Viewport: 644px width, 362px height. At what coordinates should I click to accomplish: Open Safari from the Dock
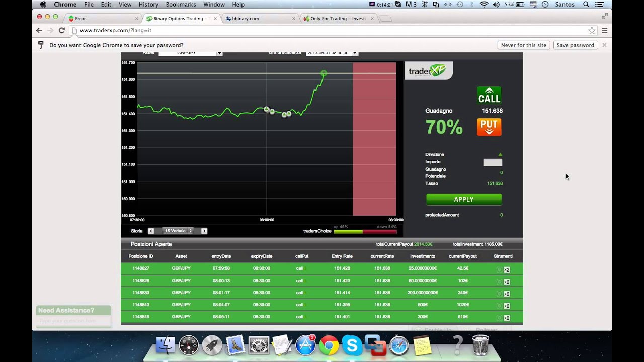399,345
